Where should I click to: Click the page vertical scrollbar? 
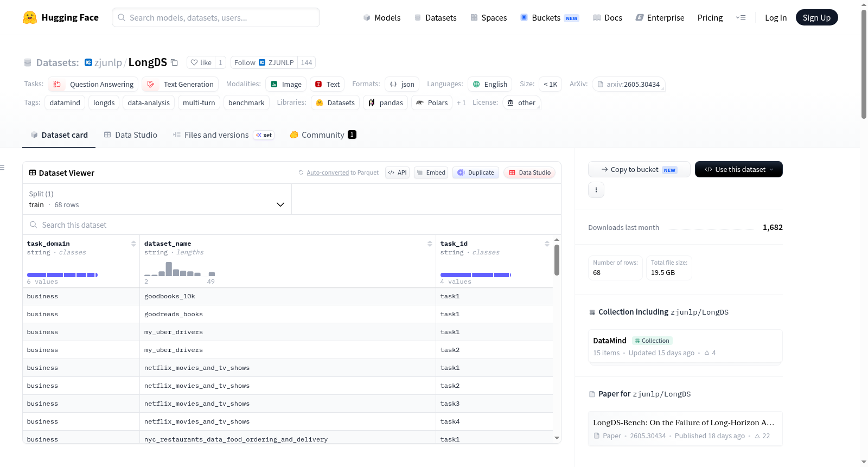(864, 64)
